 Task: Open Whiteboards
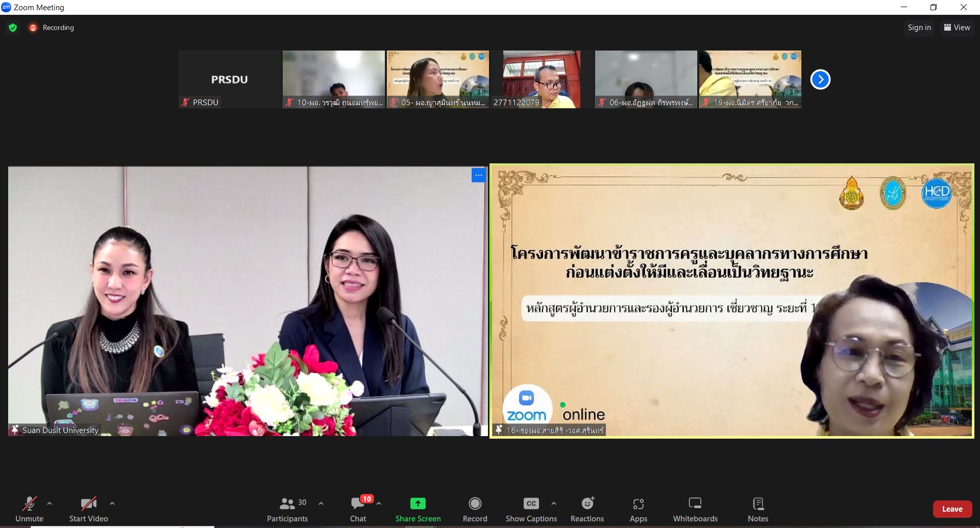(695, 510)
